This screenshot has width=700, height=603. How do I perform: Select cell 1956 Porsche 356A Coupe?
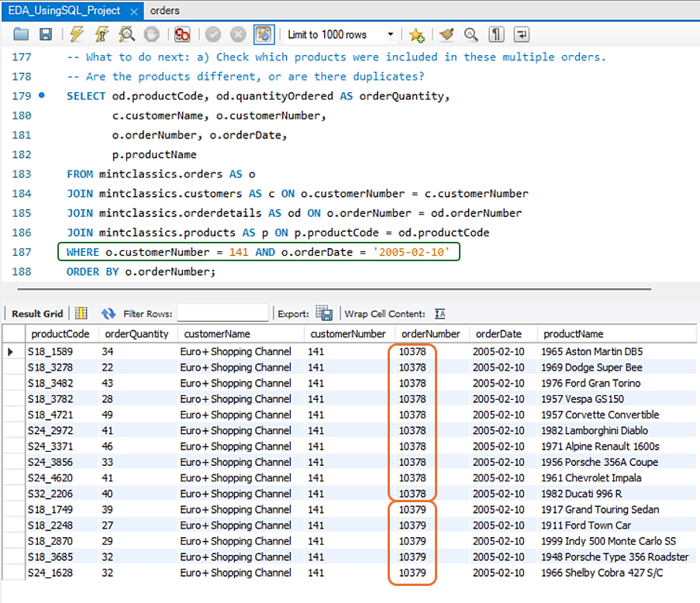pyautogui.click(x=616, y=463)
